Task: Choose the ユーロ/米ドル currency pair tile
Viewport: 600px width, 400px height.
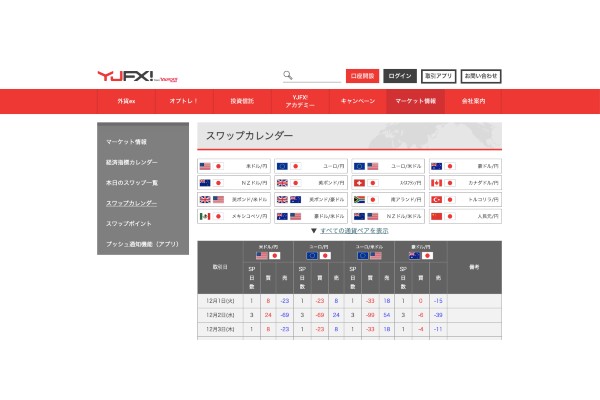Action: click(388, 166)
